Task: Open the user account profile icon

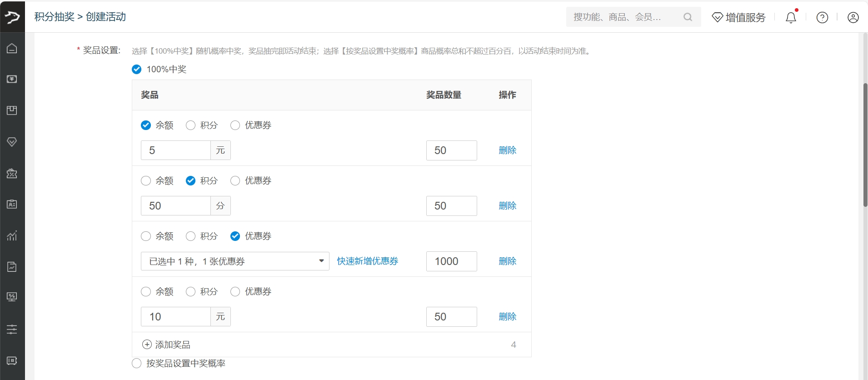Action: (x=853, y=17)
